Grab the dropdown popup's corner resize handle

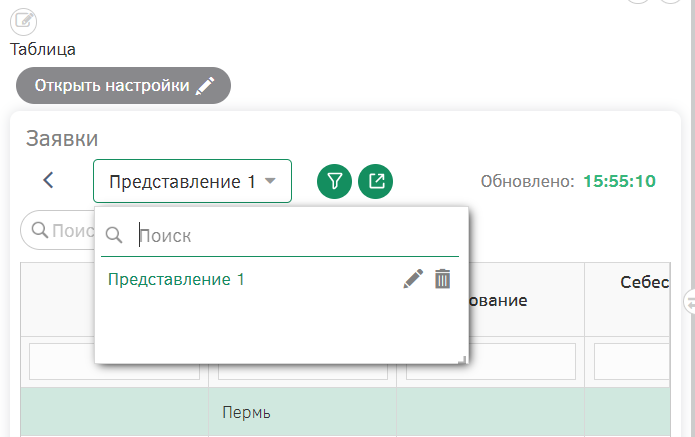(462, 360)
